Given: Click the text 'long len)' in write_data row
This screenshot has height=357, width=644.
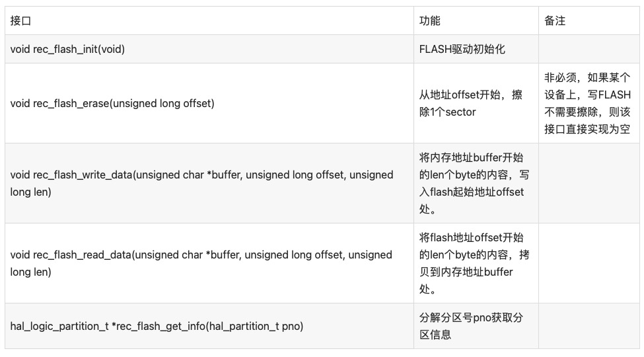Looking at the screenshot, I should point(31,192).
